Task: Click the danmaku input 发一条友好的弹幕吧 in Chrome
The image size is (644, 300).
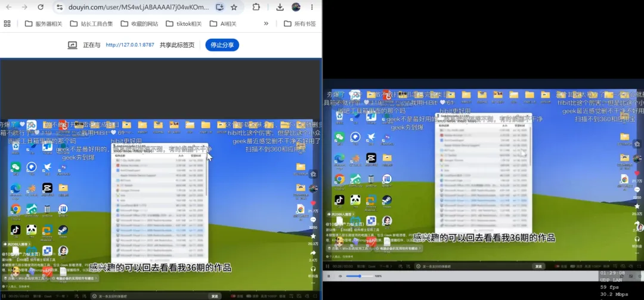Action: (x=151, y=296)
